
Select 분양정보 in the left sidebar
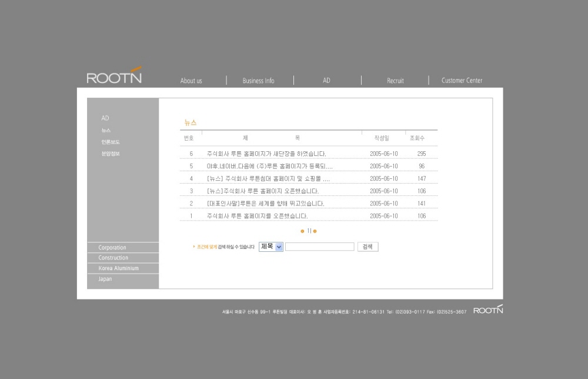111,154
